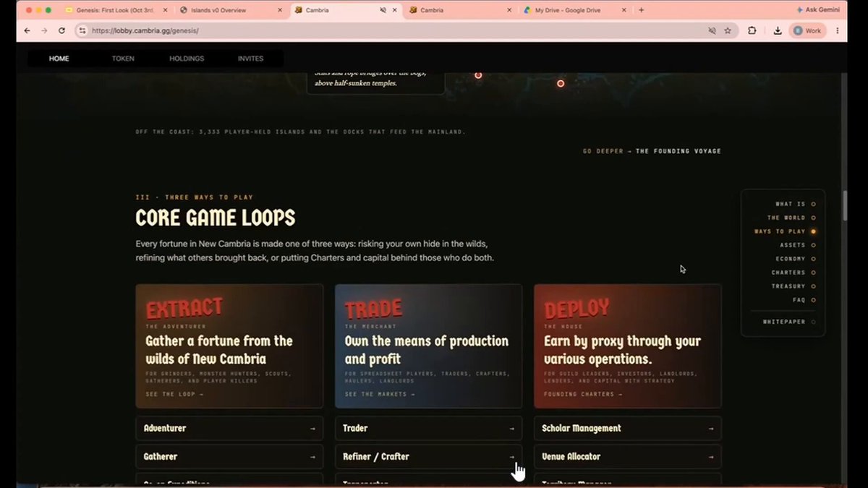The height and width of the screenshot is (488, 868).
Task: Switch to the second Cambria tab
Action: [x=460, y=10]
